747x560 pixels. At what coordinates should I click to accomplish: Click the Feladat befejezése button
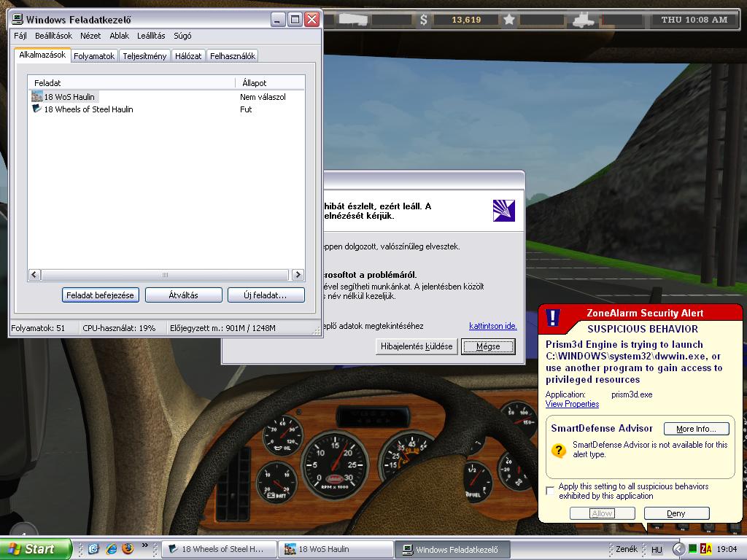[100, 295]
